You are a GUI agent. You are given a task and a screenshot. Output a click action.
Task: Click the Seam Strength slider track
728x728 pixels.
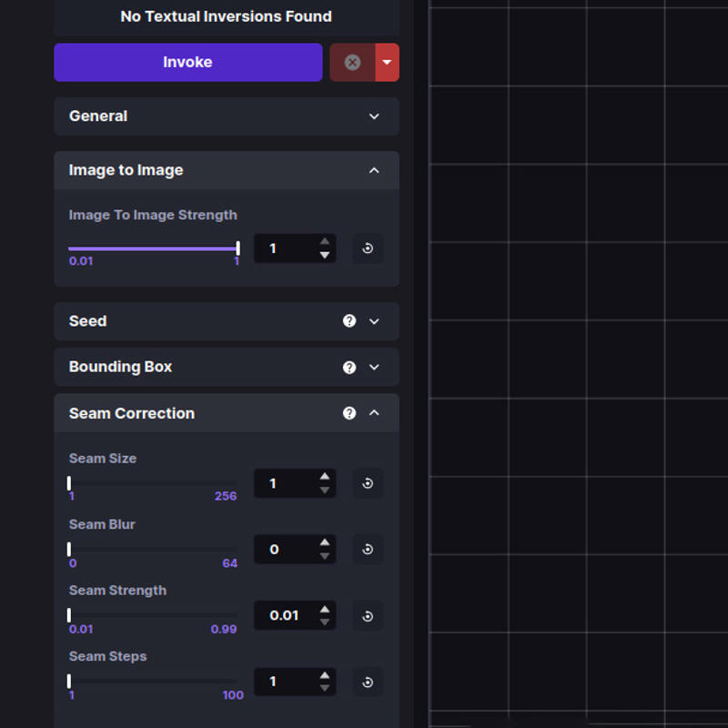tap(153, 615)
